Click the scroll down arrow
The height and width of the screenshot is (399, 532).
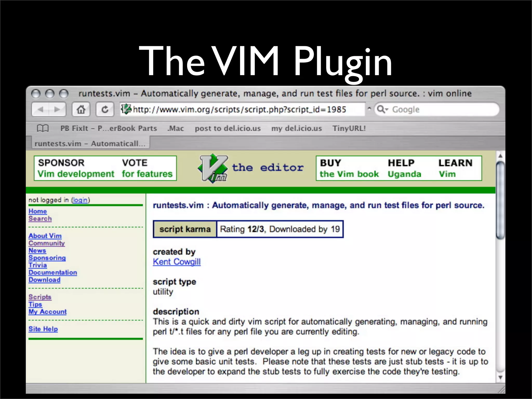click(x=500, y=377)
